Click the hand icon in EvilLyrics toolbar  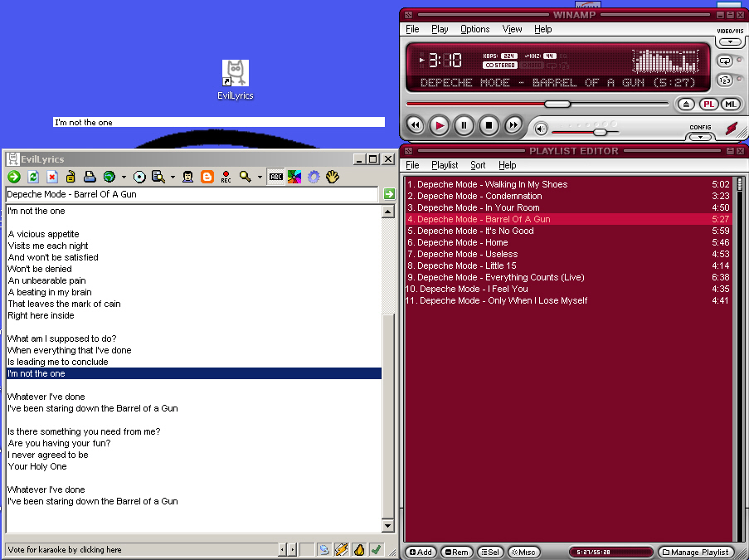pos(333,177)
